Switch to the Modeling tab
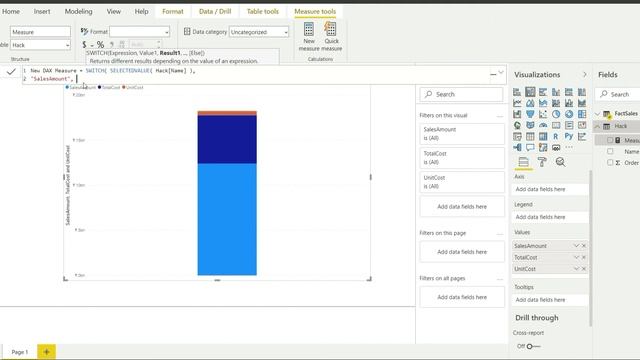This screenshot has height=360, width=640. tap(78, 11)
